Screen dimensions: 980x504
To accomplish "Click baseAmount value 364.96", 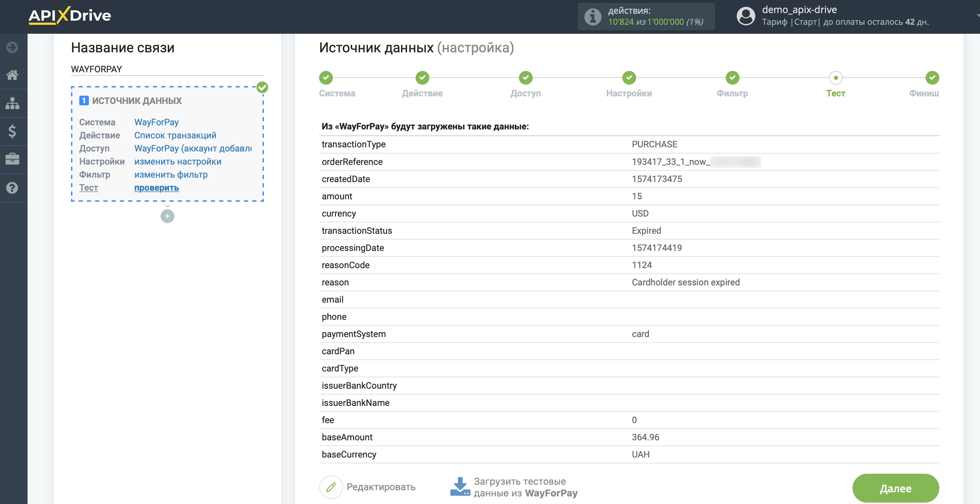I will (x=645, y=438).
